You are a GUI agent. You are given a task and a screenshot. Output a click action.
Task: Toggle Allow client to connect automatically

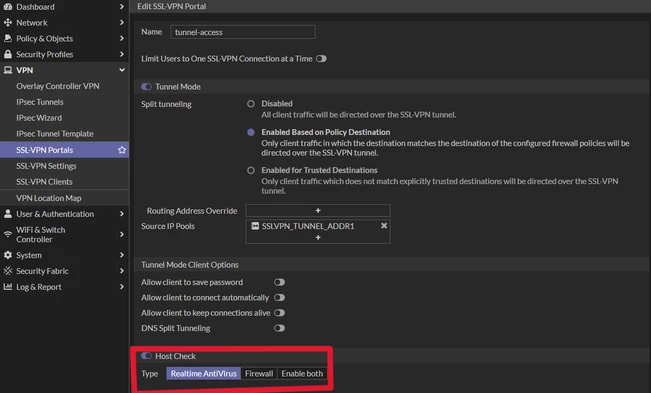[279, 298]
